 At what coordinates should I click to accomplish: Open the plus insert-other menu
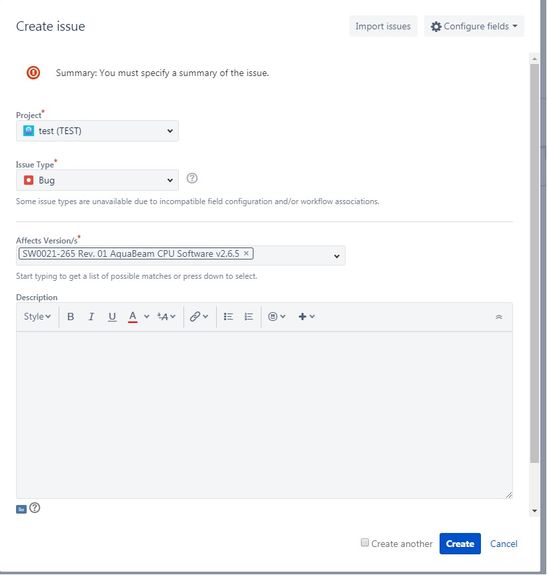coord(306,316)
